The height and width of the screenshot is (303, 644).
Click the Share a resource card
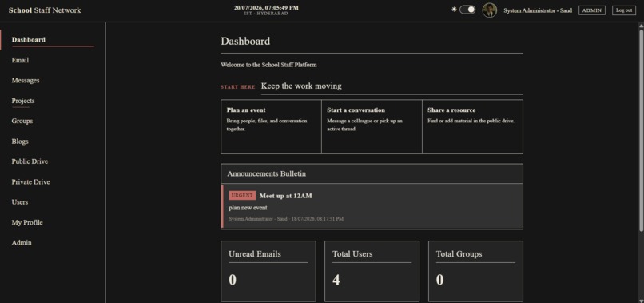tap(473, 126)
